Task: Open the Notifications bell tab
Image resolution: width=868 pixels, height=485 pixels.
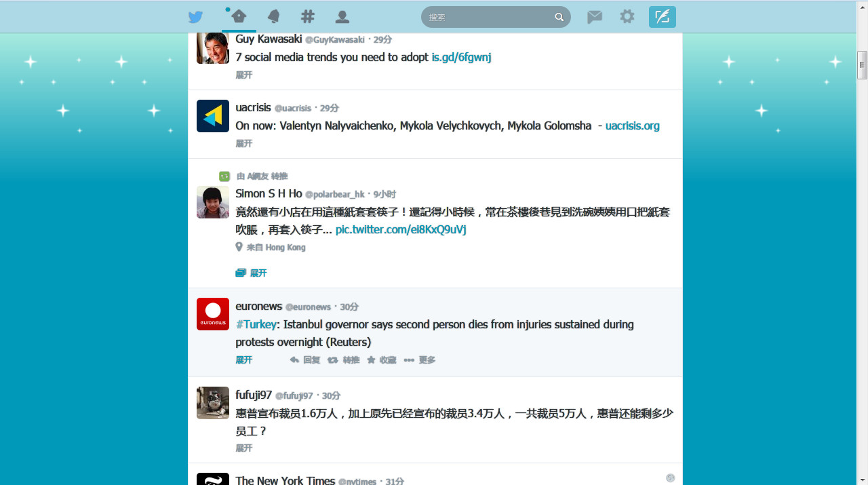Action: [x=274, y=17]
